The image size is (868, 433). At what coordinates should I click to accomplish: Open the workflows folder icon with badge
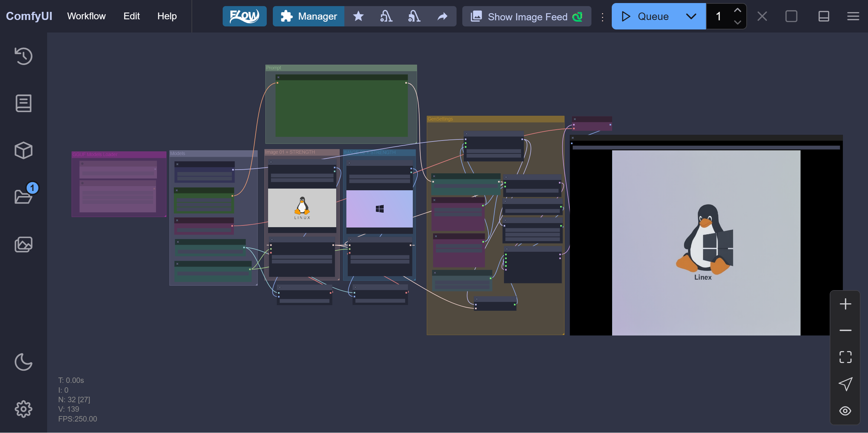(x=23, y=197)
